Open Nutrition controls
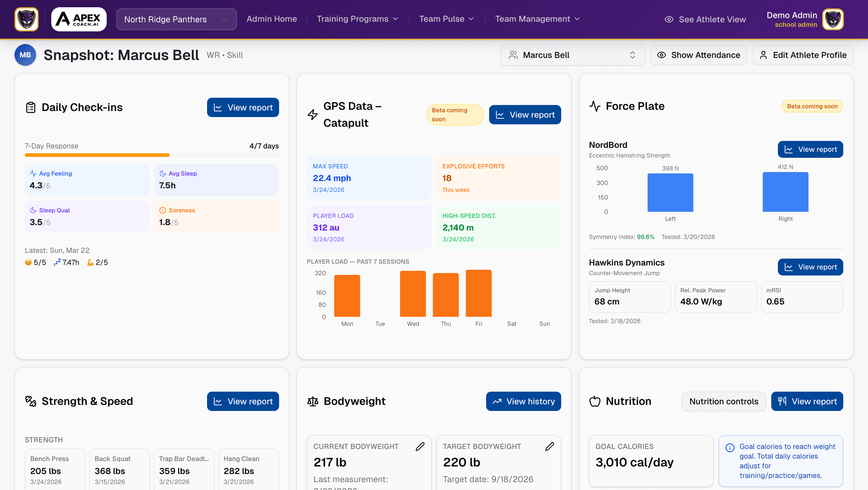Viewport: 868px width, 490px height. 723,401
